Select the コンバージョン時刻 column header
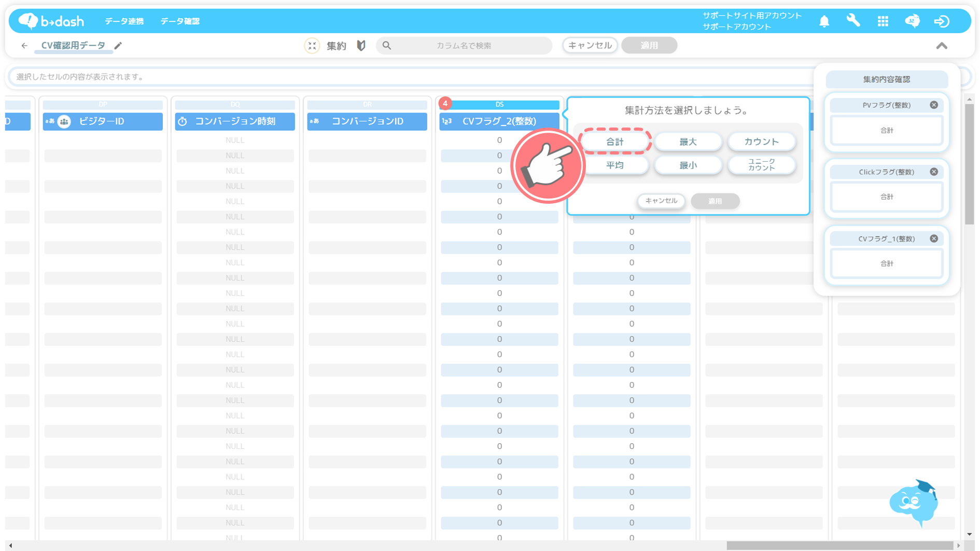The image size is (980, 551). [x=235, y=121]
